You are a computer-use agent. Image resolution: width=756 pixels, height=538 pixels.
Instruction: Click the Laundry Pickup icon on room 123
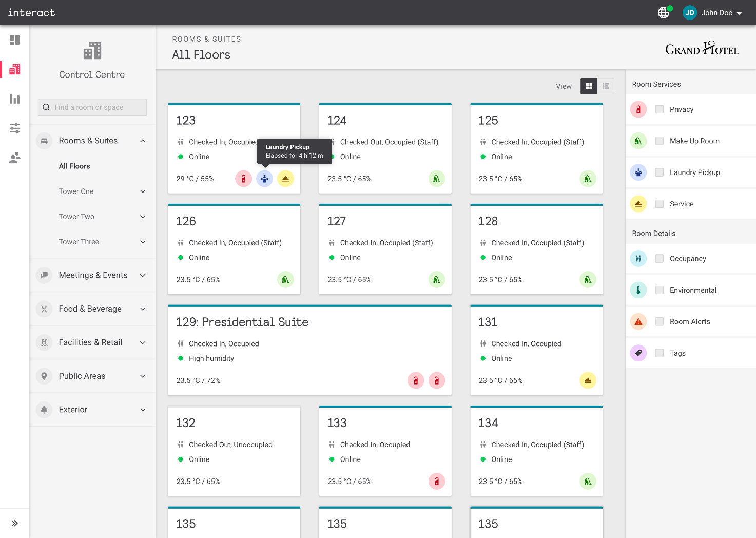click(264, 179)
